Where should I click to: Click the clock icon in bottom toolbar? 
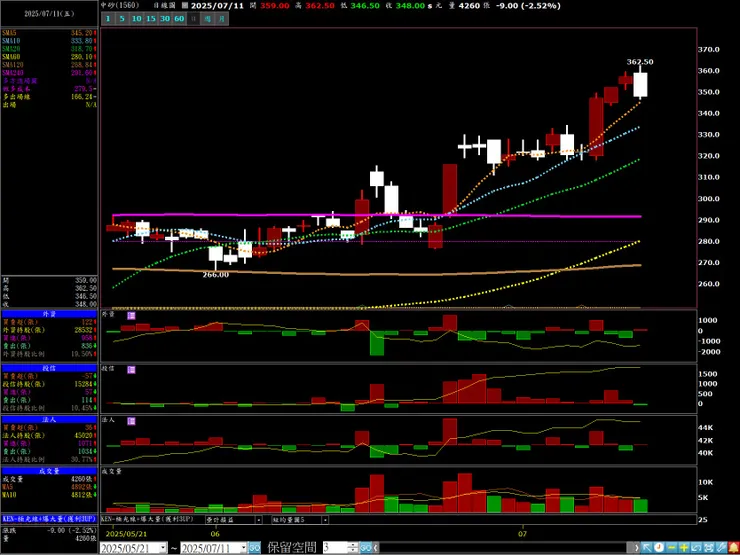pos(659,547)
